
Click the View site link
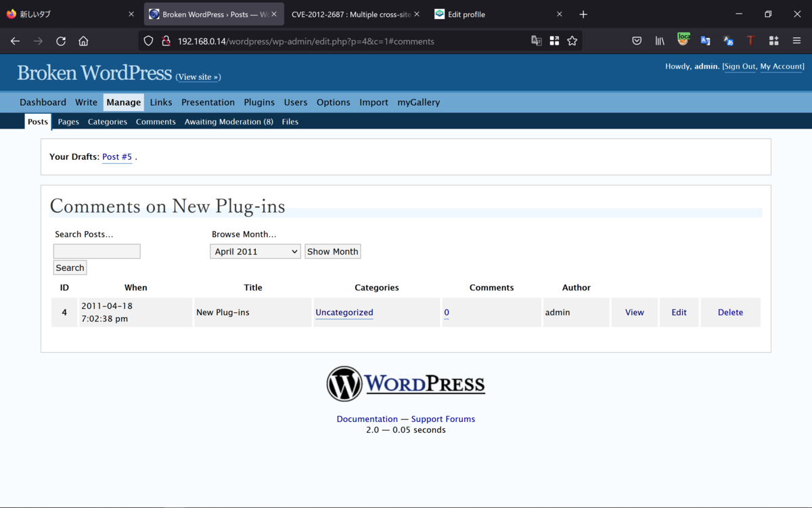coord(198,77)
